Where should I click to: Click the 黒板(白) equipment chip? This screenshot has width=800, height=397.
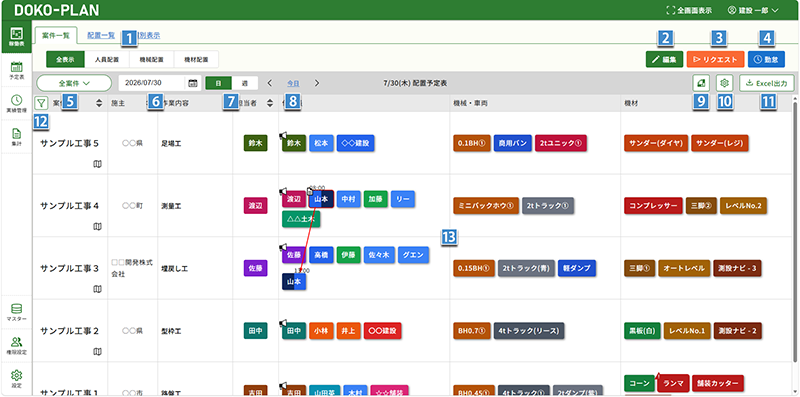[642, 331]
